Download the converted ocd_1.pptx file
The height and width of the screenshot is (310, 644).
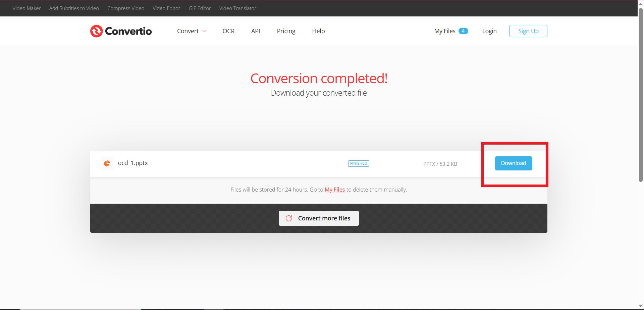[x=514, y=163]
